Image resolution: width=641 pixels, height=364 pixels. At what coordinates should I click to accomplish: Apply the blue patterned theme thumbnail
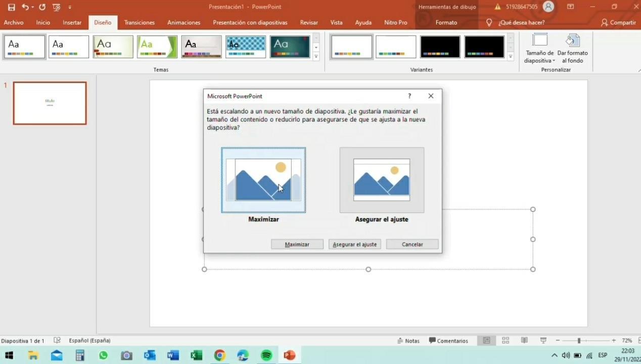point(246,47)
